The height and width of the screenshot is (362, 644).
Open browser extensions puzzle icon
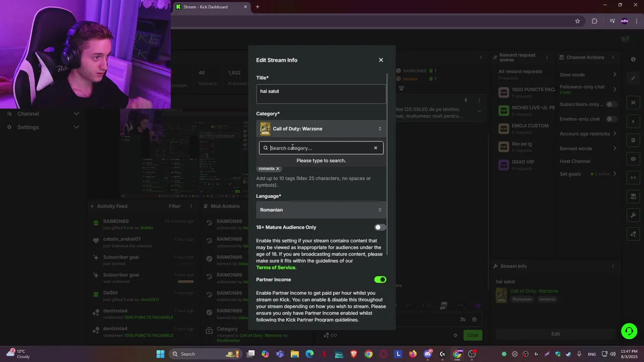coord(595,21)
